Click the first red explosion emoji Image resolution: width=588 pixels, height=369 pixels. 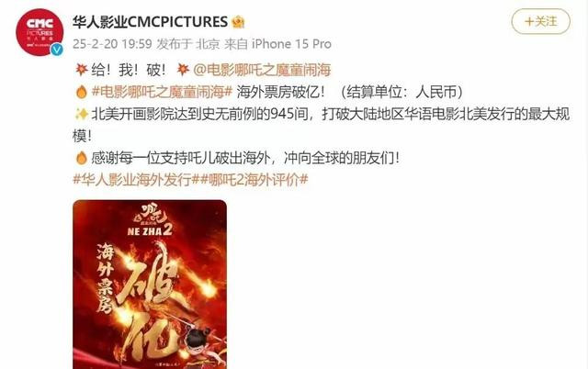coord(82,70)
